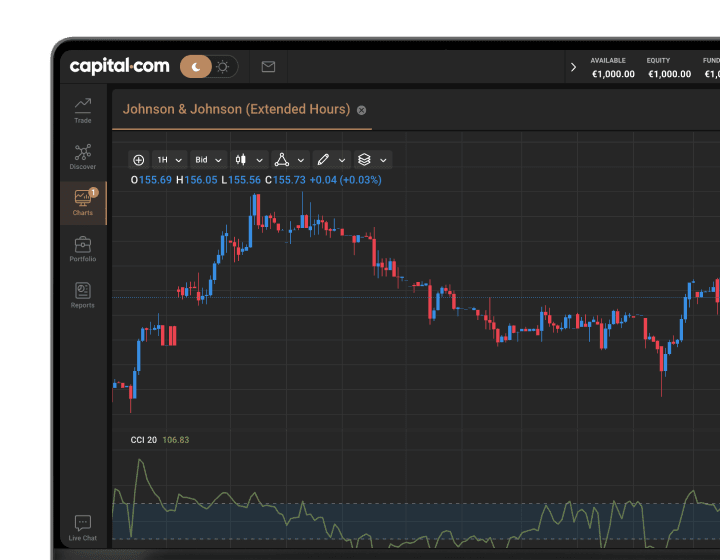Toggle dark mode moon button
Viewport: 720px width, 560px height.
point(196,67)
